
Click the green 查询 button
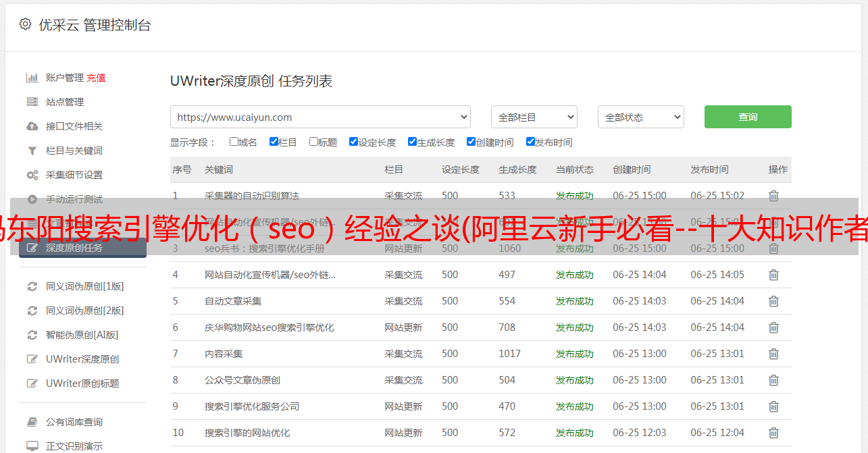(x=748, y=117)
